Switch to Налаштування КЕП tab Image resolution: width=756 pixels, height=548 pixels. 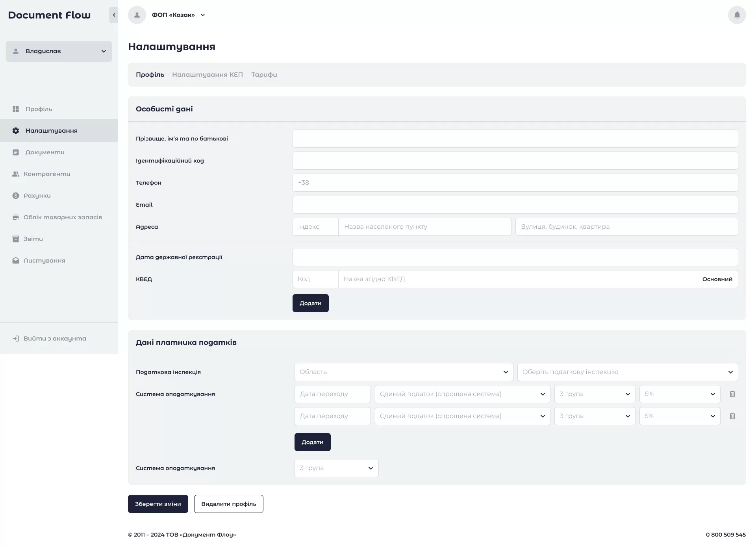click(208, 74)
